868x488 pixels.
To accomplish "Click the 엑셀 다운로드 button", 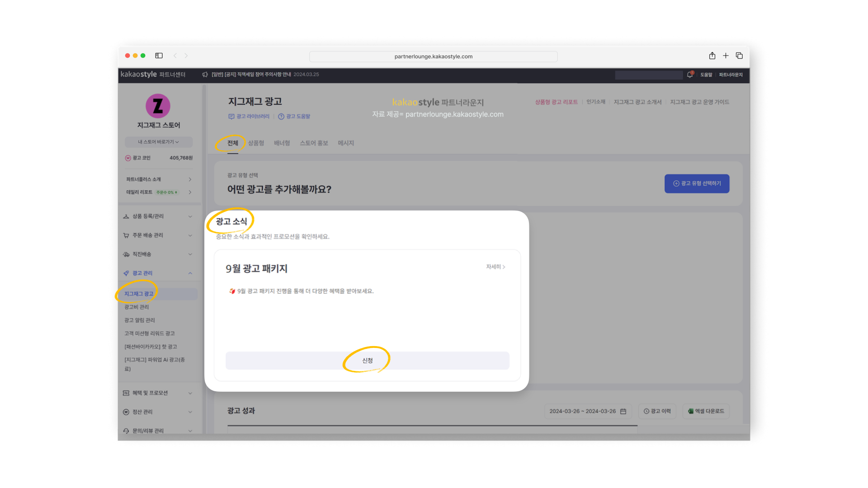I will click(x=706, y=411).
